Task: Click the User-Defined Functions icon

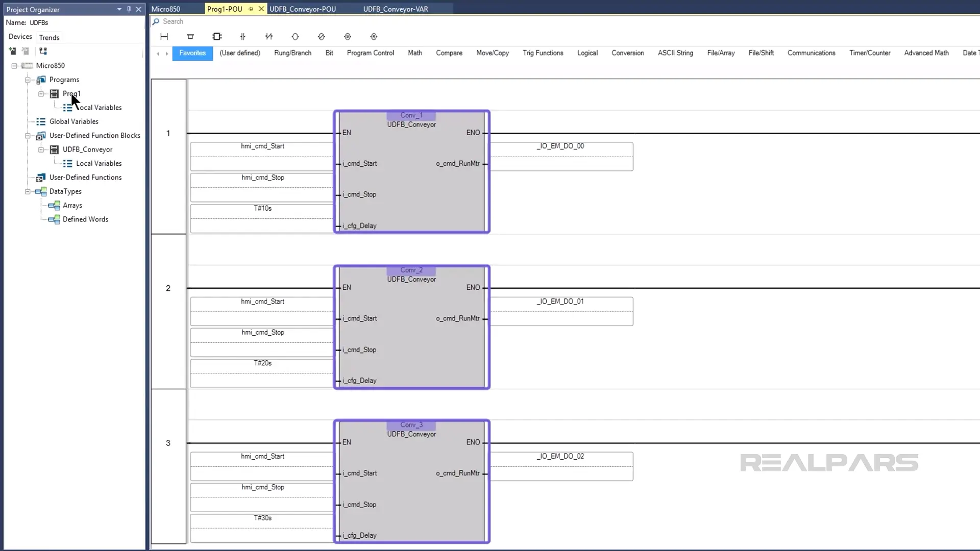Action: [x=41, y=178]
